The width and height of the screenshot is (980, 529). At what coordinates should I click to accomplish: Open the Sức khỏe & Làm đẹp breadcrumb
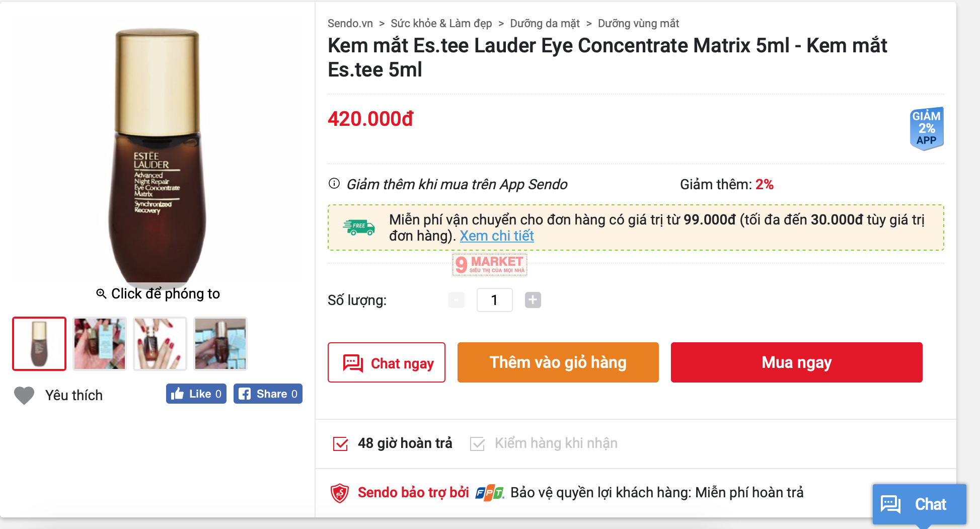441,24
